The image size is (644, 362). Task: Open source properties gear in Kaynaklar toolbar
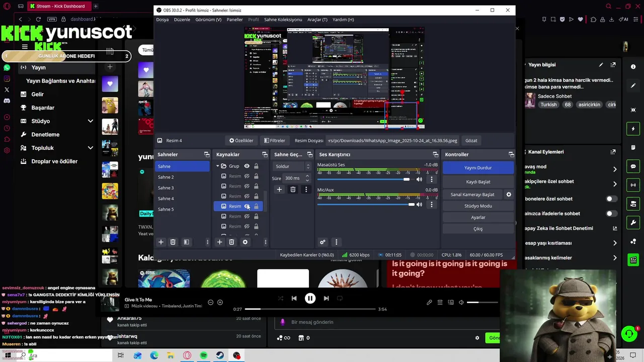[x=245, y=242]
